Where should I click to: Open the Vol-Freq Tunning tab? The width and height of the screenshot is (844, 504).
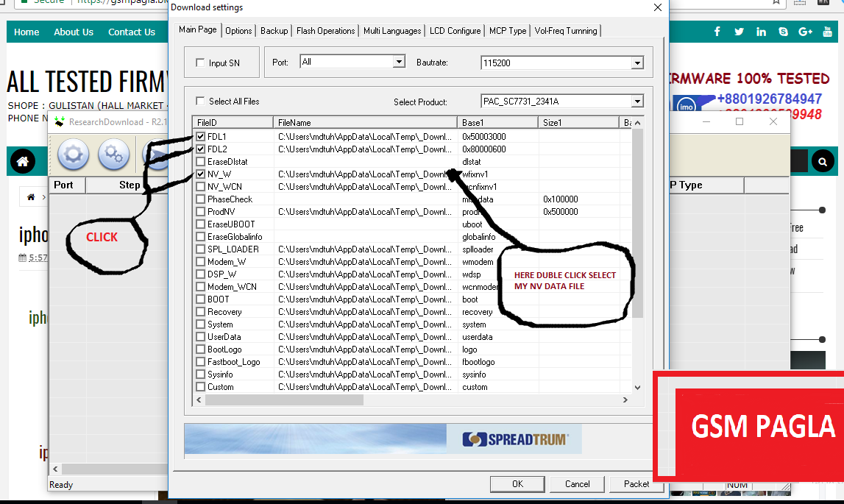click(x=566, y=31)
